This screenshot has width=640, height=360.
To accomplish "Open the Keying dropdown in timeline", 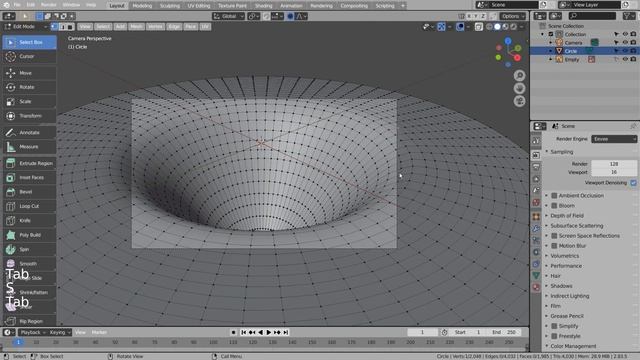I will pos(60,332).
